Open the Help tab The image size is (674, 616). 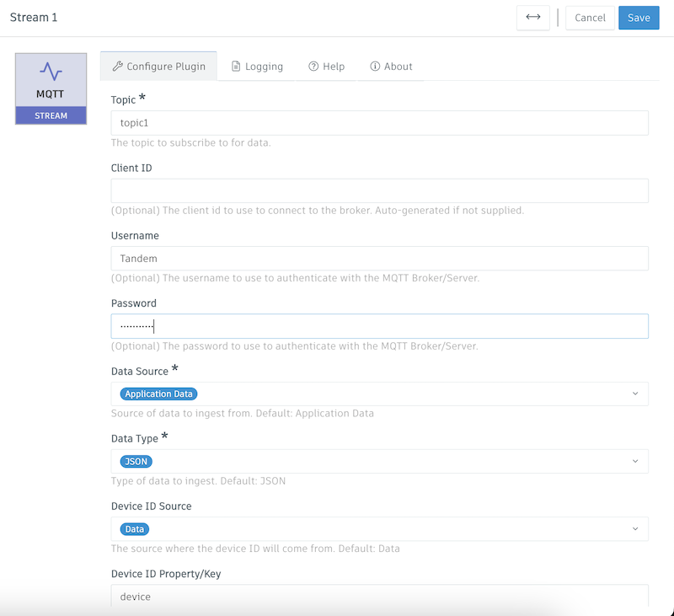point(326,67)
